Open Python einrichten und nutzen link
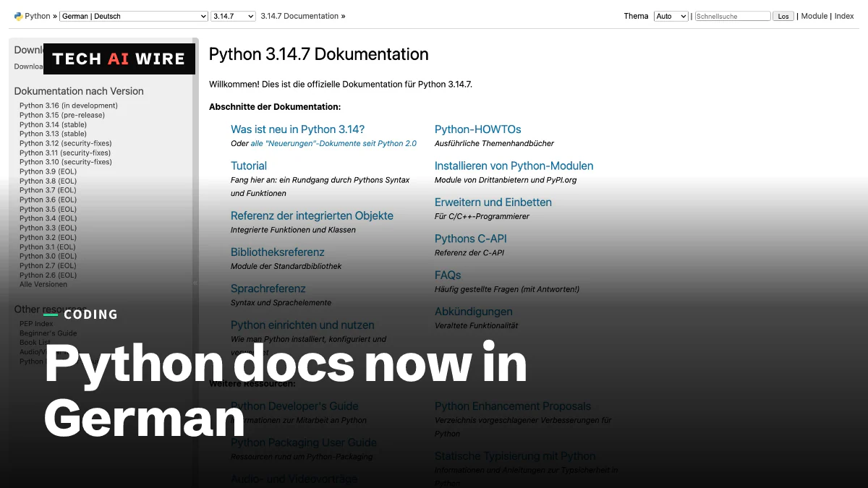The width and height of the screenshot is (868, 488). click(302, 325)
